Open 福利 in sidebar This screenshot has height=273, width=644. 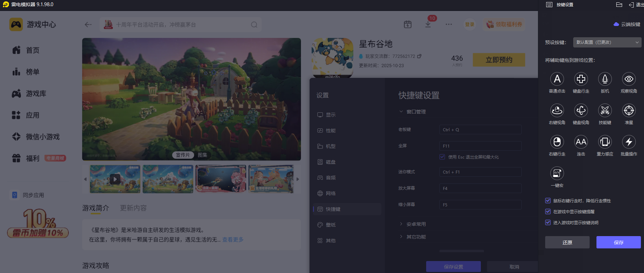pyautogui.click(x=26, y=158)
